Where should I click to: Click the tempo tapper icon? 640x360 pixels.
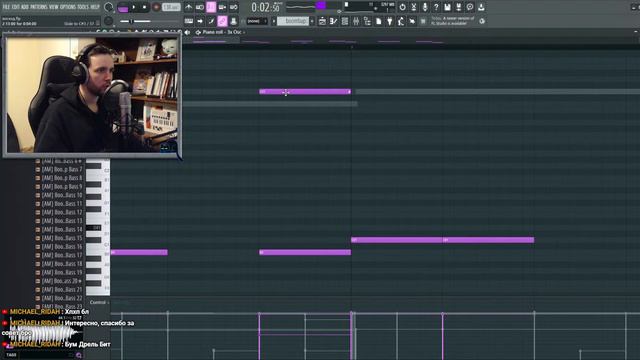tap(401, 21)
